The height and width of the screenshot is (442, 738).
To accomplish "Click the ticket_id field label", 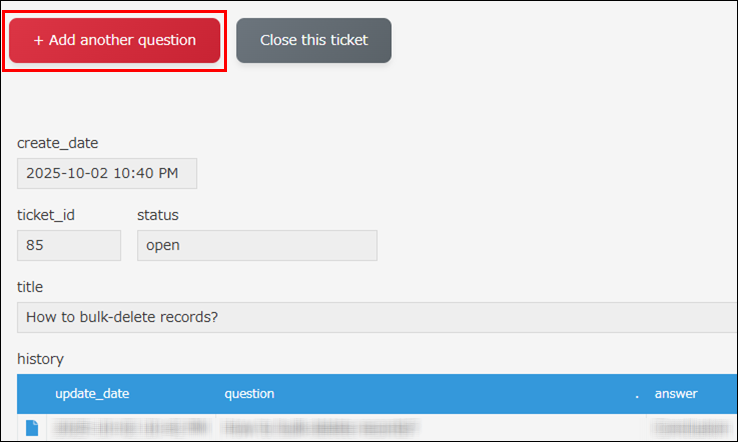I will point(46,215).
